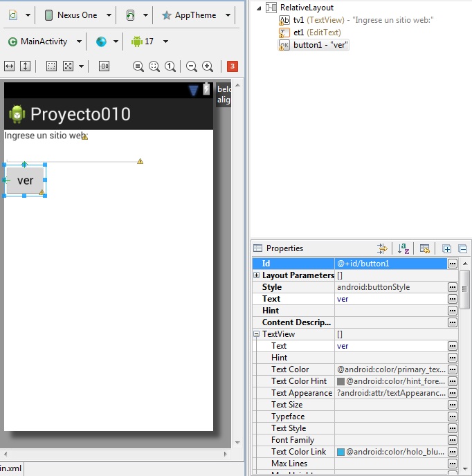472x476 pixels.
Task: Sort properties alphabetically icon
Action: click(x=403, y=248)
